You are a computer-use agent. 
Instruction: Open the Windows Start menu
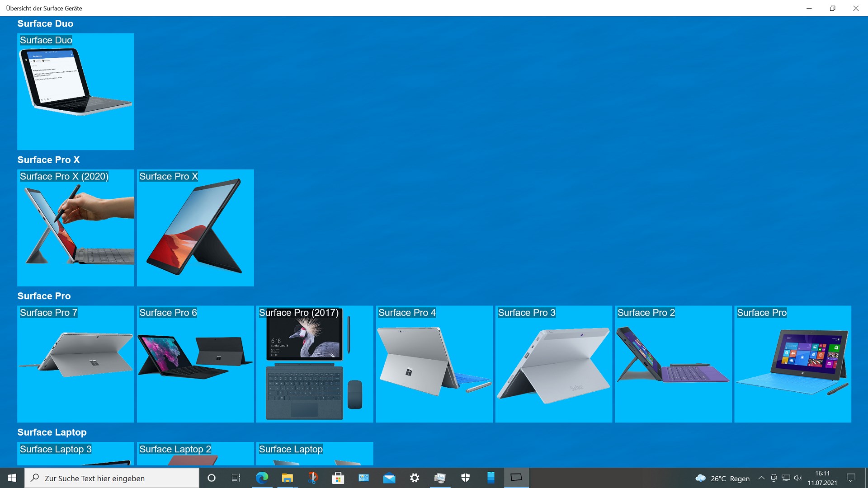point(12,478)
